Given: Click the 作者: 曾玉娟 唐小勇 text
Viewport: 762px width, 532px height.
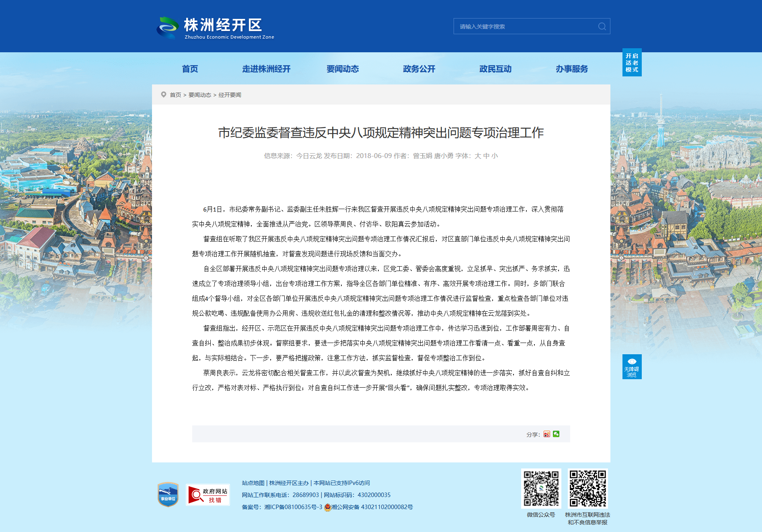Looking at the screenshot, I should point(423,156).
